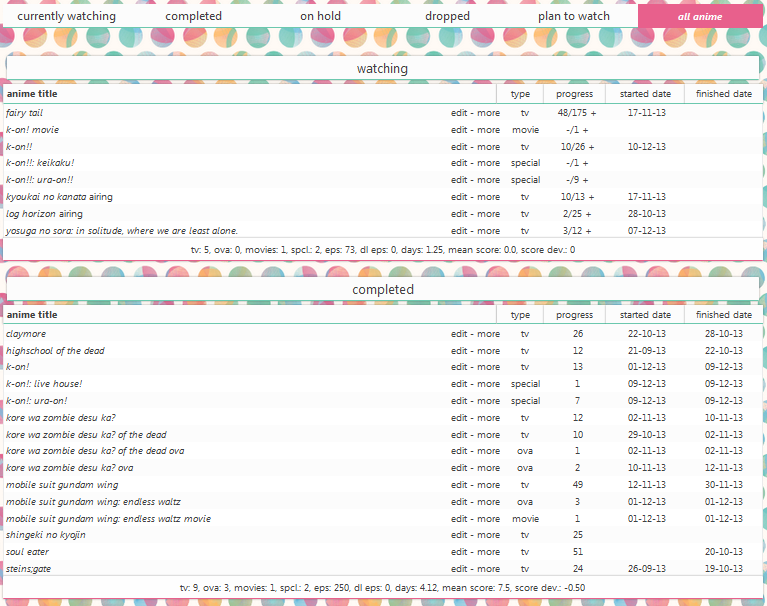Sort completed list by progress header
The height and width of the screenshot is (606, 767).
574,315
